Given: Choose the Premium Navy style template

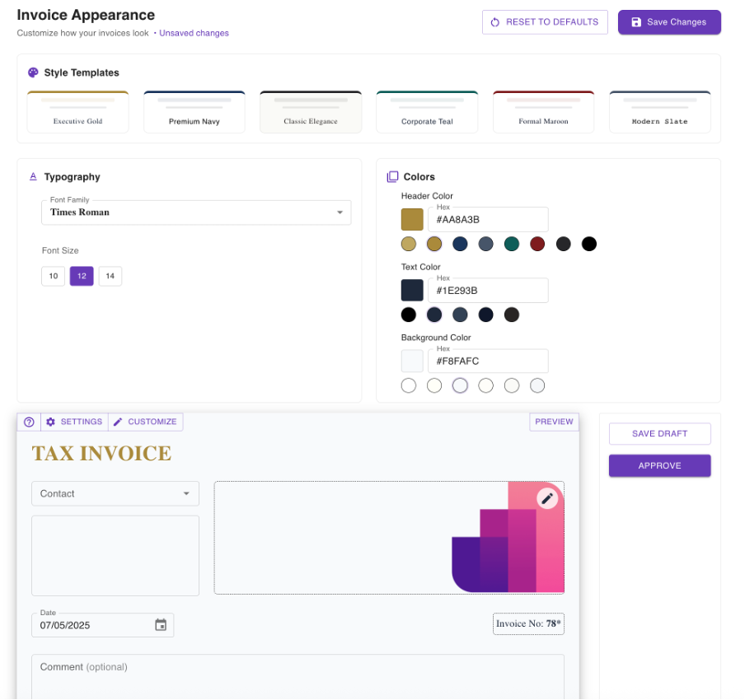Looking at the screenshot, I should pyautogui.click(x=194, y=112).
